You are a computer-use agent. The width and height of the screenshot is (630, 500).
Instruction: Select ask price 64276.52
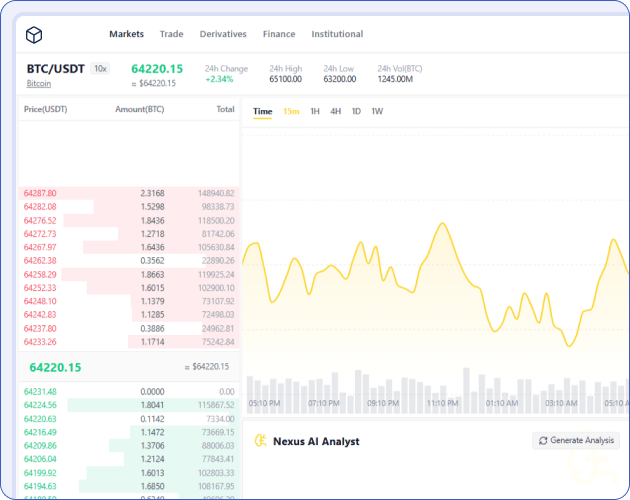pos(40,221)
